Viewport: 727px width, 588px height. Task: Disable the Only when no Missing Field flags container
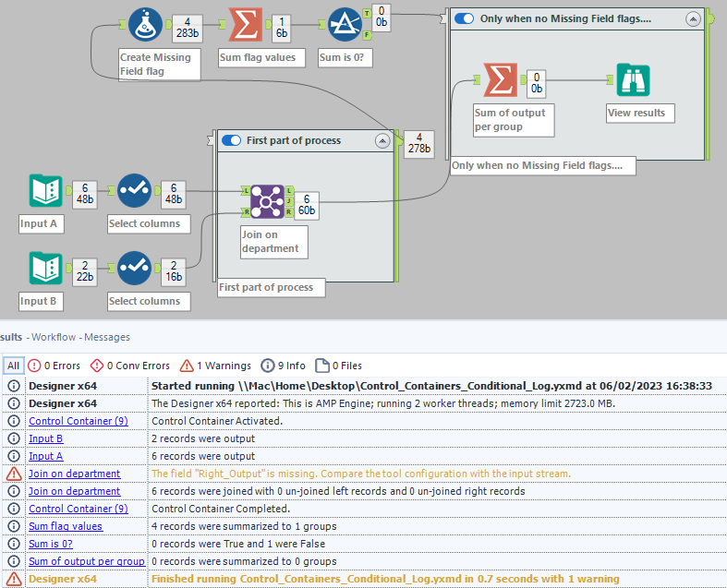(464, 18)
